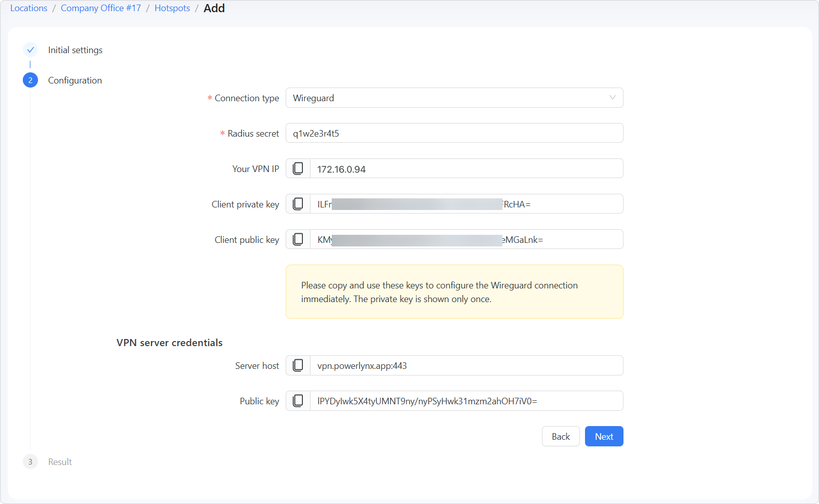Image resolution: width=819 pixels, height=504 pixels.
Task: Copy the Your VPN IP value
Action: [x=297, y=168]
